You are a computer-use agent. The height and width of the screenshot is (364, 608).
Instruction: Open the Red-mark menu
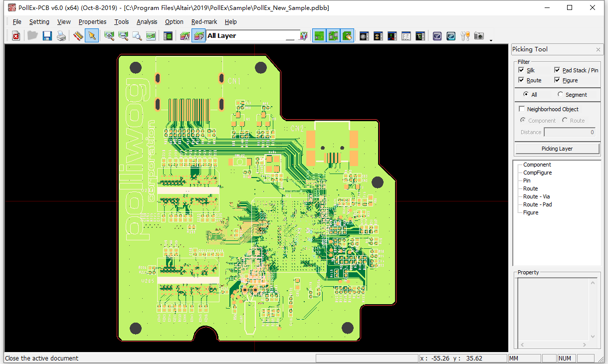204,22
